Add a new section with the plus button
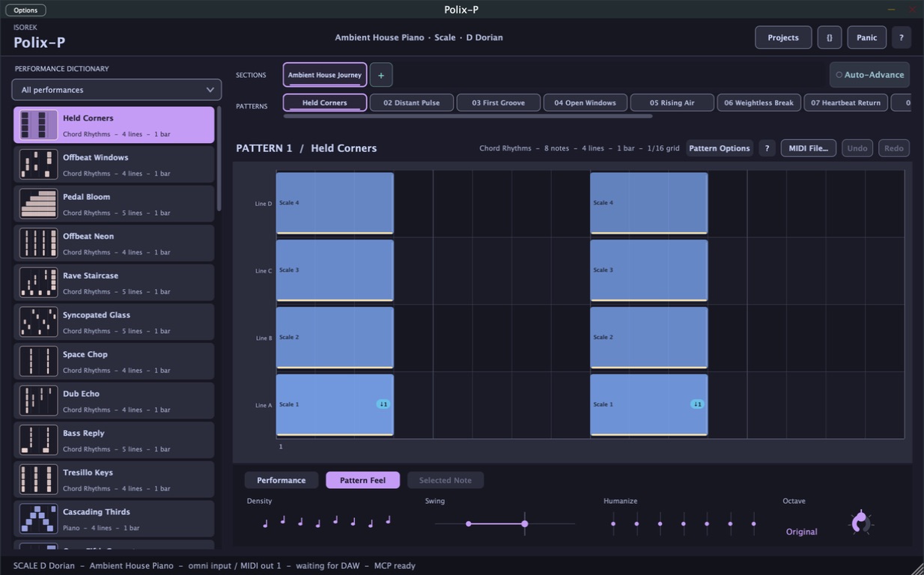 [381, 75]
